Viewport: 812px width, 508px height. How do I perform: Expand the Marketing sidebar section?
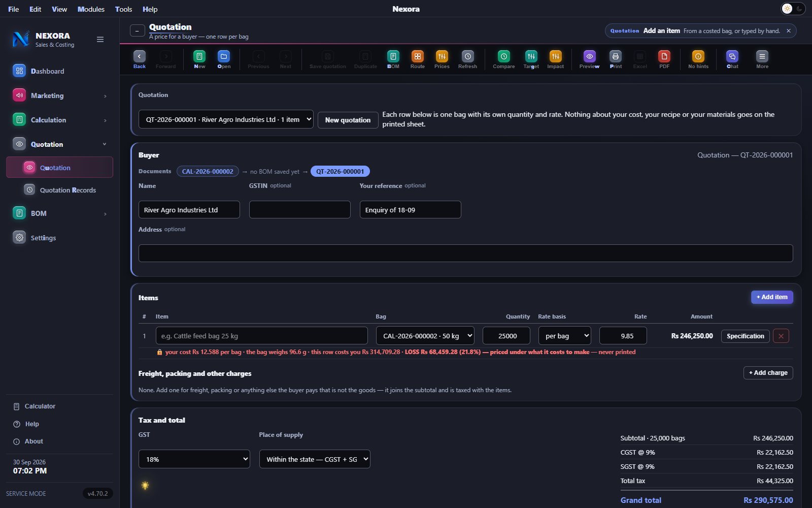point(60,96)
